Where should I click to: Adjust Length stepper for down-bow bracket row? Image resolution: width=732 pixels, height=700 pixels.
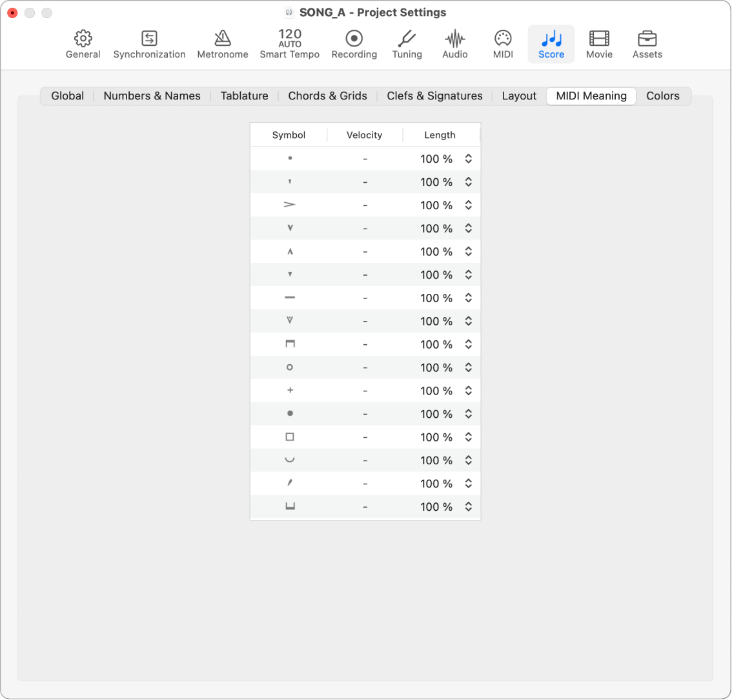coord(468,344)
